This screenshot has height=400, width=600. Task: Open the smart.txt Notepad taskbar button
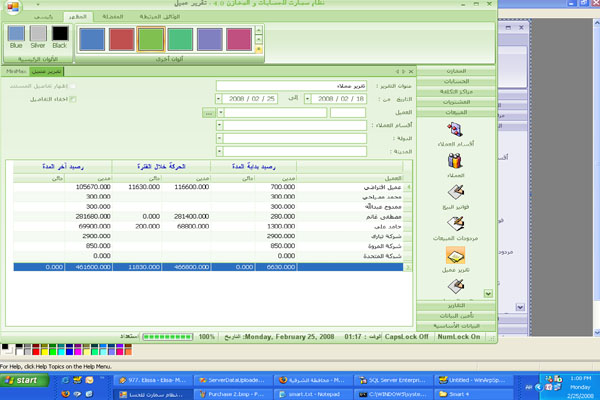(313, 394)
